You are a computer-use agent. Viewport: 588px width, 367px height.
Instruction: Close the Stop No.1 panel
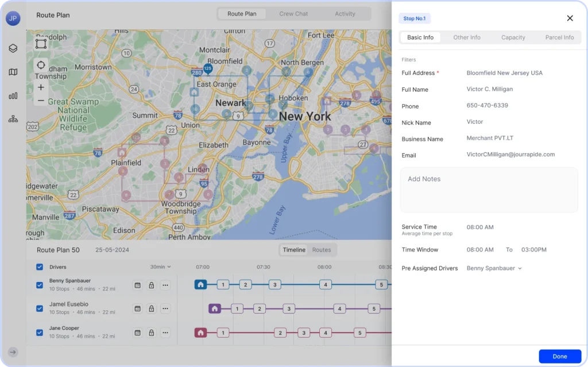tap(570, 18)
